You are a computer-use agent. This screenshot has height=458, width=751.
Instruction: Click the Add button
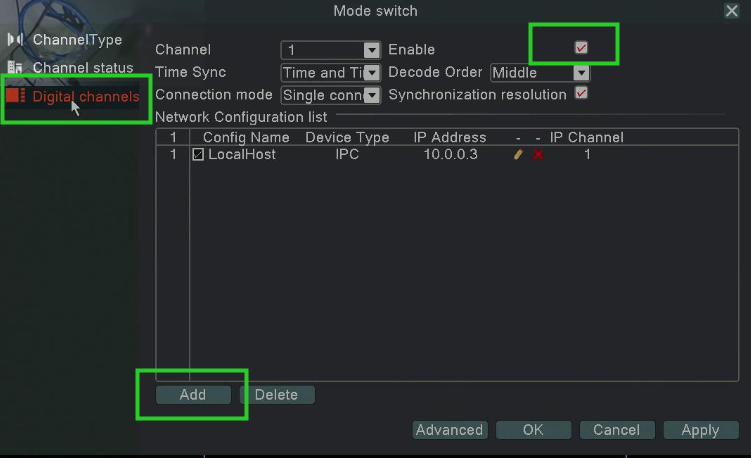coord(193,395)
